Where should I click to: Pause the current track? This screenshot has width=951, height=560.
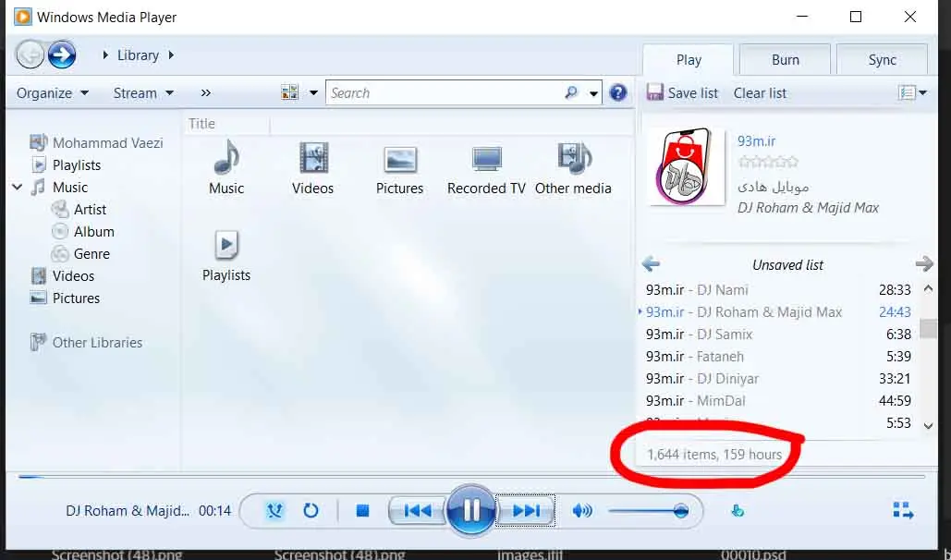pyautogui.click(x=471, y=510)
